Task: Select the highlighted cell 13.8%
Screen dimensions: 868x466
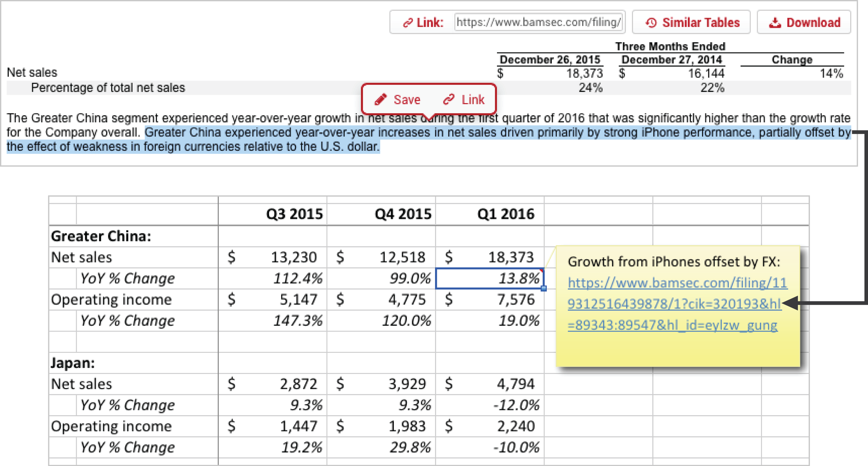Action: click(x=490, y=278)
